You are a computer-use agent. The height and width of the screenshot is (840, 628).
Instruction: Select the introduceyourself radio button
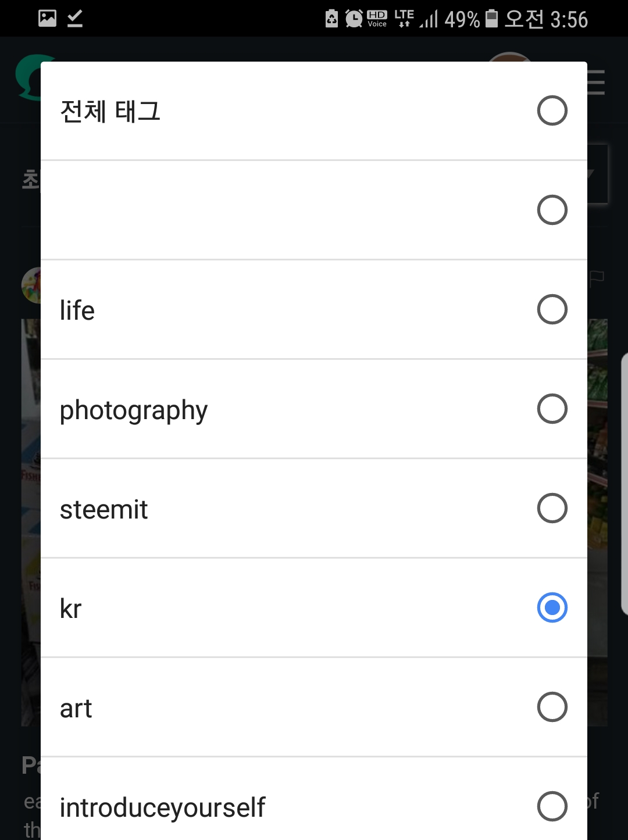click(552, 806)
